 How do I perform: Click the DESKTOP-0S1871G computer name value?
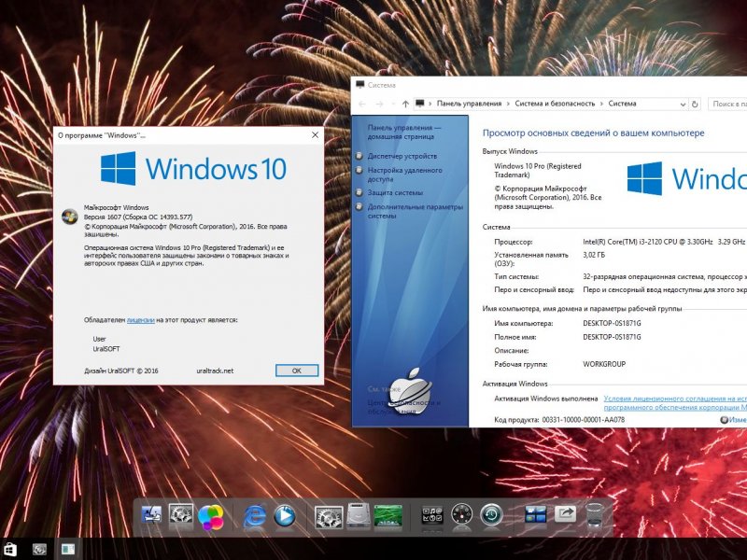612,323
